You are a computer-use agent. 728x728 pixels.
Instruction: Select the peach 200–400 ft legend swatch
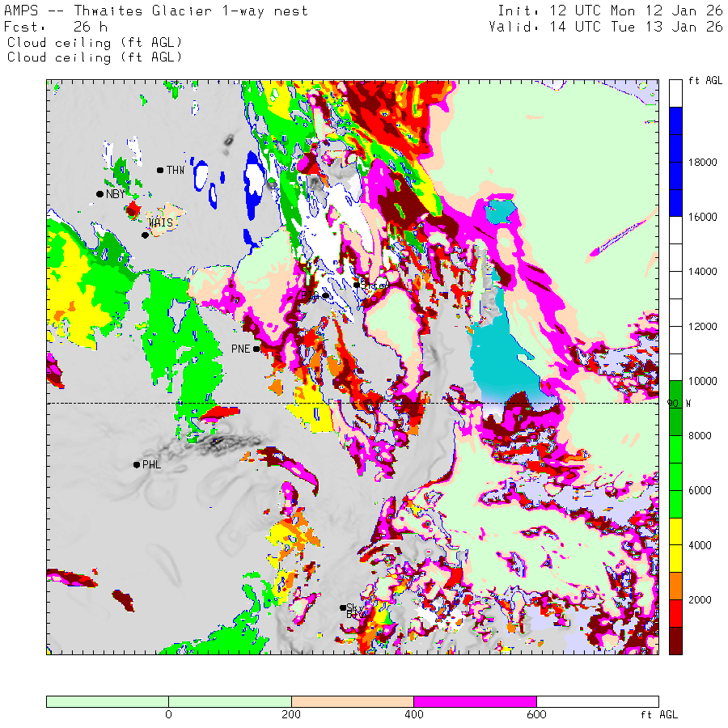(352, 701)
